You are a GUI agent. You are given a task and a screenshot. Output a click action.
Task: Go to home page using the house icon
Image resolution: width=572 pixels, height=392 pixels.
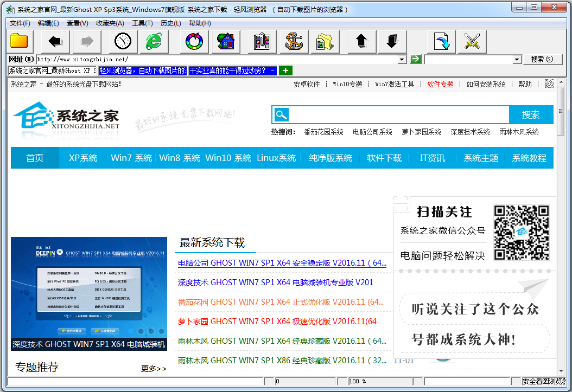click(225, 41)
